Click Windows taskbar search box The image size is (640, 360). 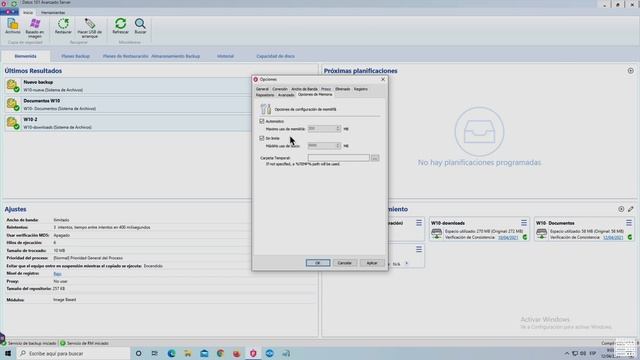(x=73, y=353)
